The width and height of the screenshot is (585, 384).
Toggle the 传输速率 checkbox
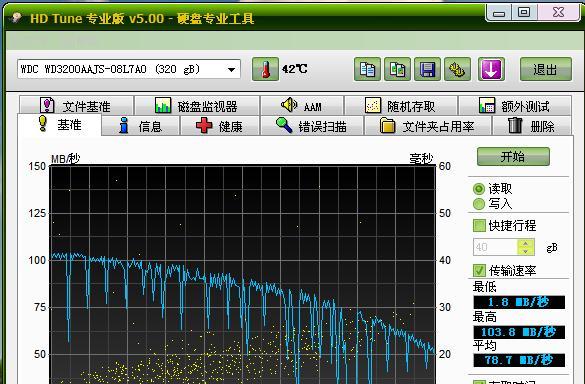[479, 270]
